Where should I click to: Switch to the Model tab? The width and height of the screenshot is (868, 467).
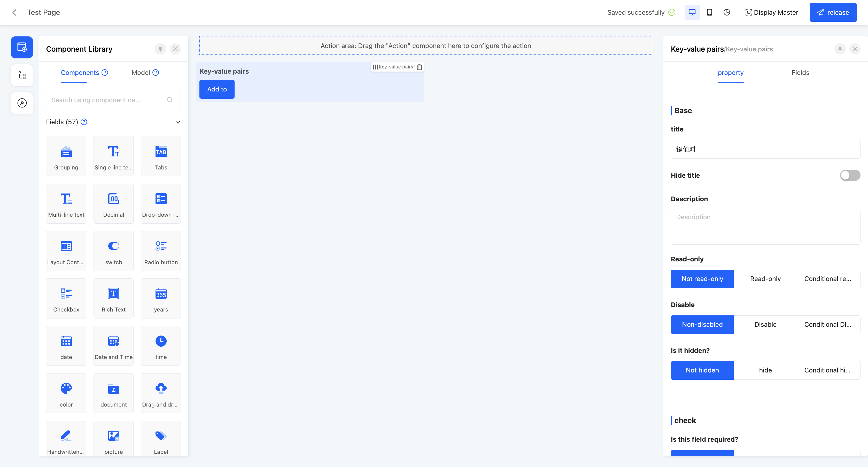click(141, 72)
